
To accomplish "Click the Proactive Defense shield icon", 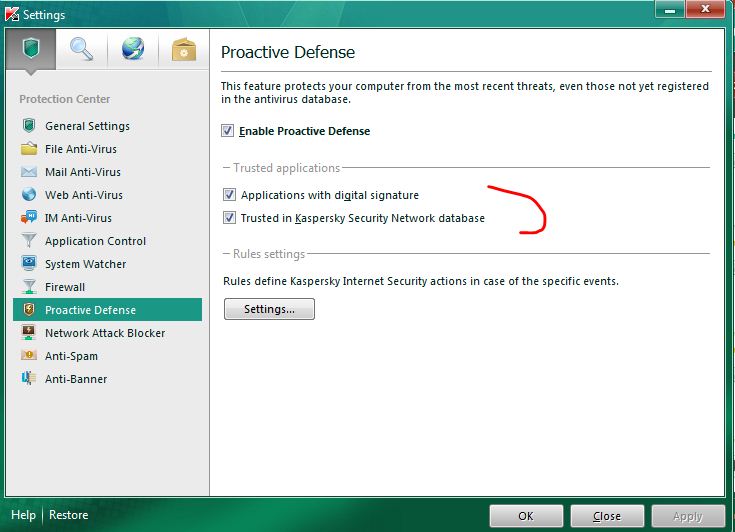I will 29,309.
